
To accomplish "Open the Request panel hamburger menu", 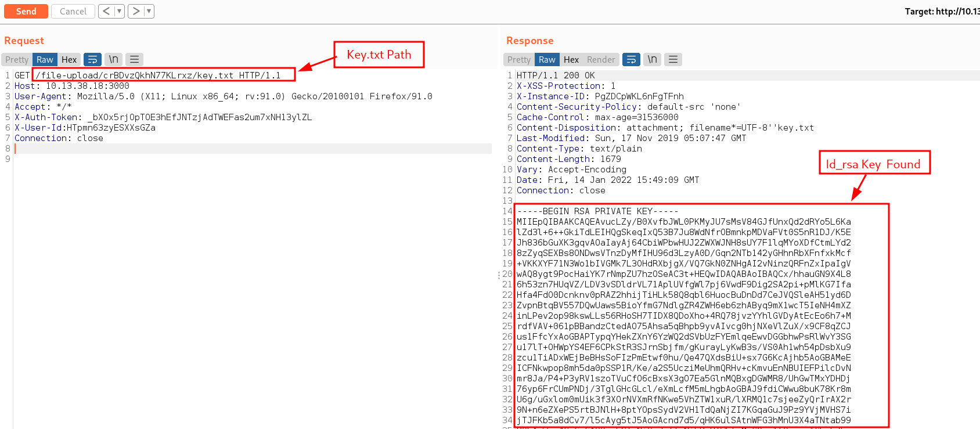I will 134,59.
